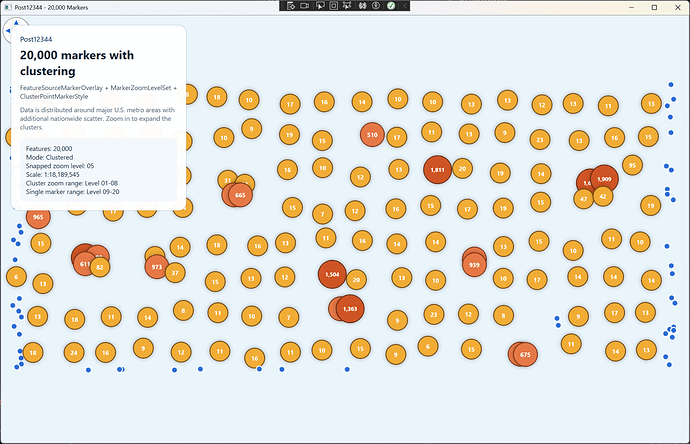Select the 1,909 cluster marker

click(x=603, y=179)
